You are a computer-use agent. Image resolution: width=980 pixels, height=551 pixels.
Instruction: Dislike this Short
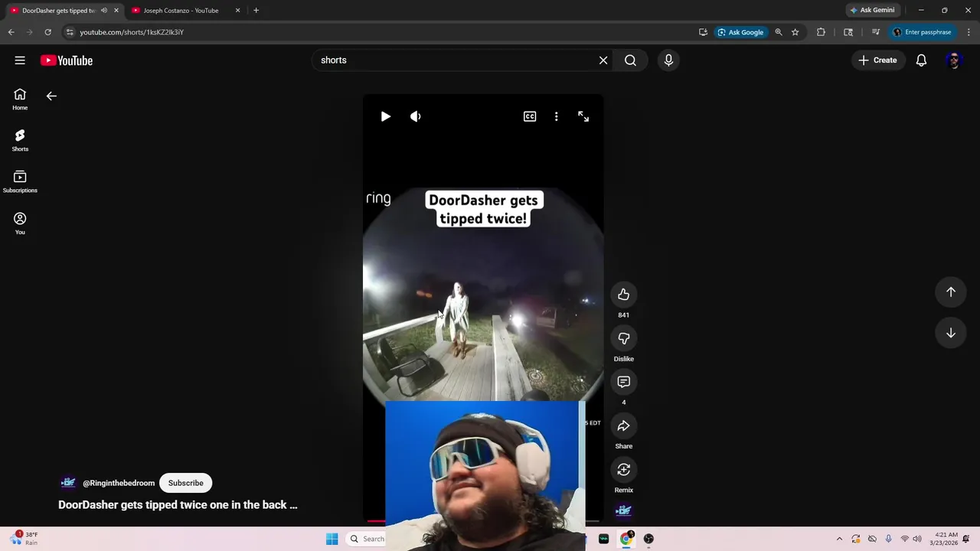(x=624, y=338)
